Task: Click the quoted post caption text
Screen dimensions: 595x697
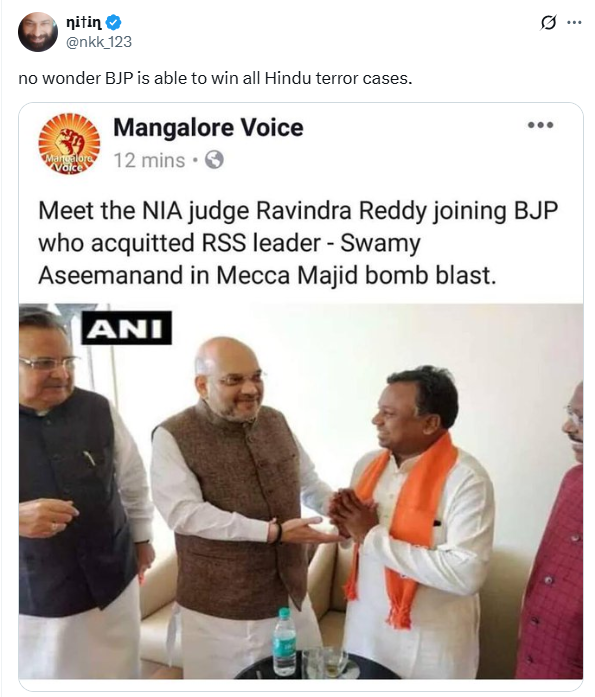Action: point(298,243)
